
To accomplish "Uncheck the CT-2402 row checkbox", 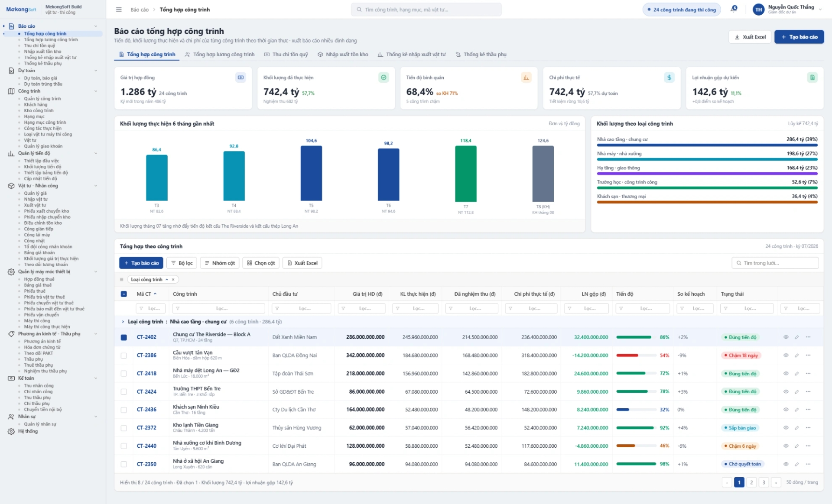I will [124, 337].
